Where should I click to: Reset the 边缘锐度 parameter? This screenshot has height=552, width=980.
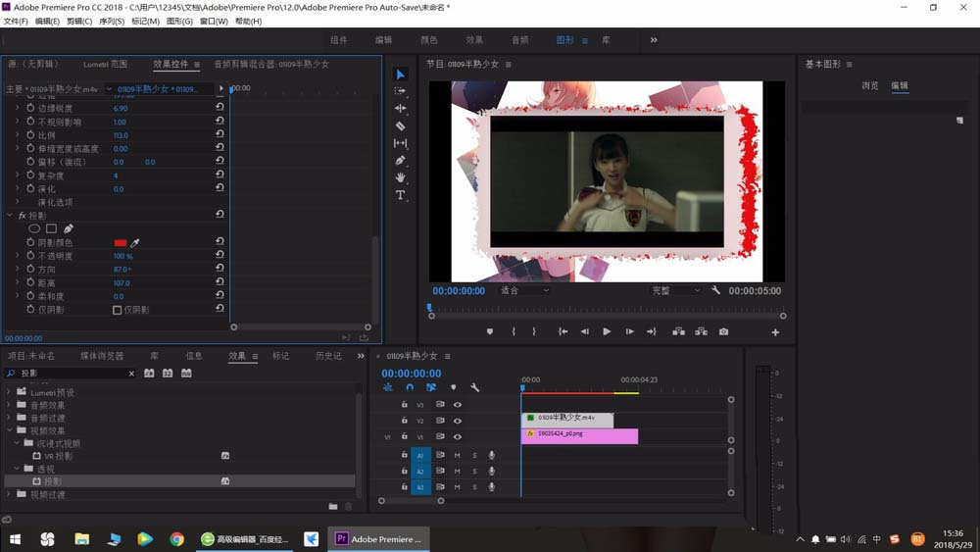tap(220, 107)
